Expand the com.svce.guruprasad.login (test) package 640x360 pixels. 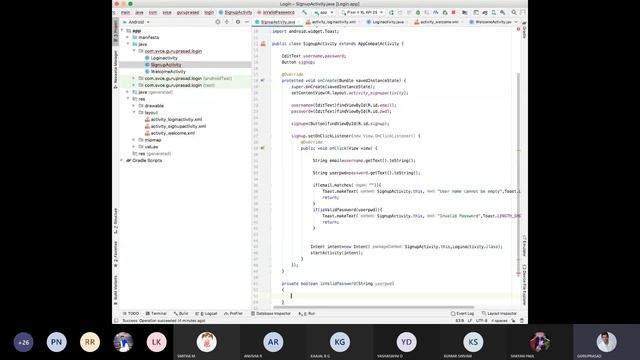tap(133, 85)
